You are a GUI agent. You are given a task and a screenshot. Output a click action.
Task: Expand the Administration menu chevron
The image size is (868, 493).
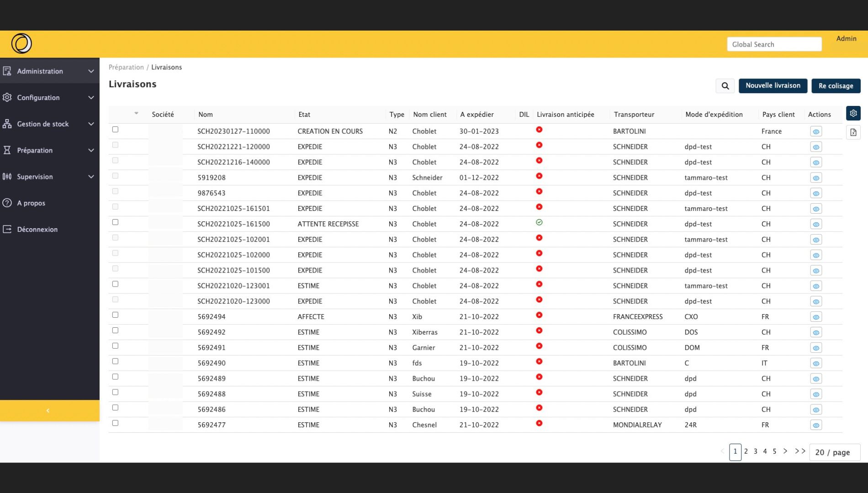coord(91,71)
